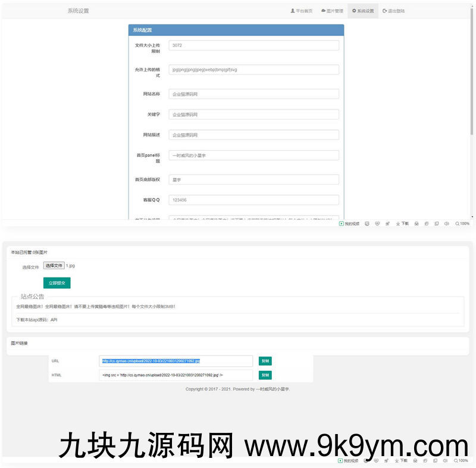Click the heart icon in upper status bar
This screenshot has width=476, height=468.
pyautogui.click(x=377, y=223)
